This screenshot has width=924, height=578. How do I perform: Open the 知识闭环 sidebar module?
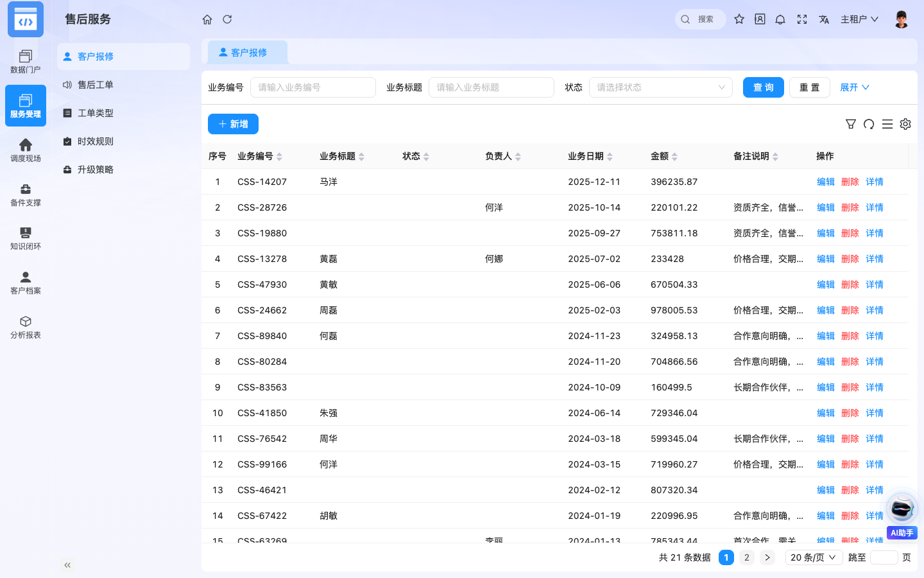point(26,238)
